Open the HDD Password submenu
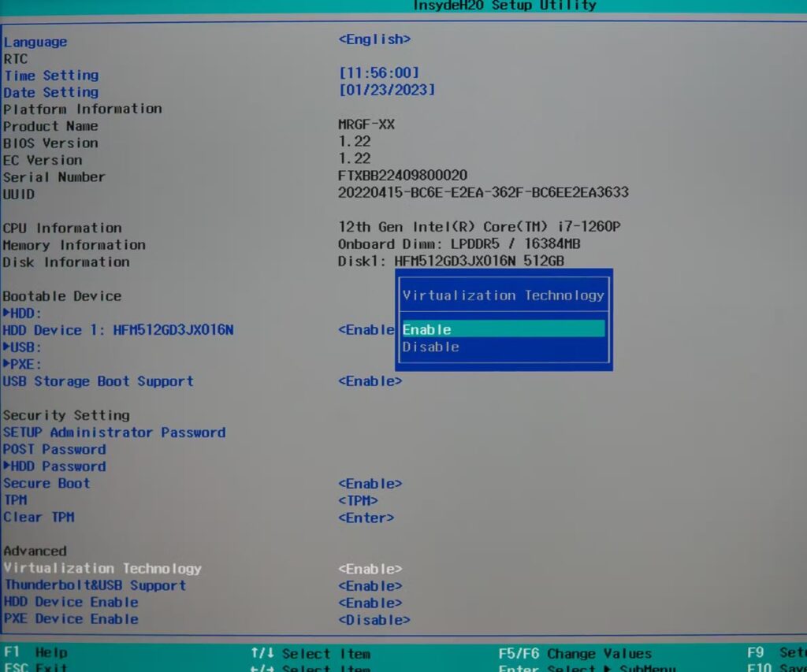Viewport: 807px width, 672px height. 54,466
